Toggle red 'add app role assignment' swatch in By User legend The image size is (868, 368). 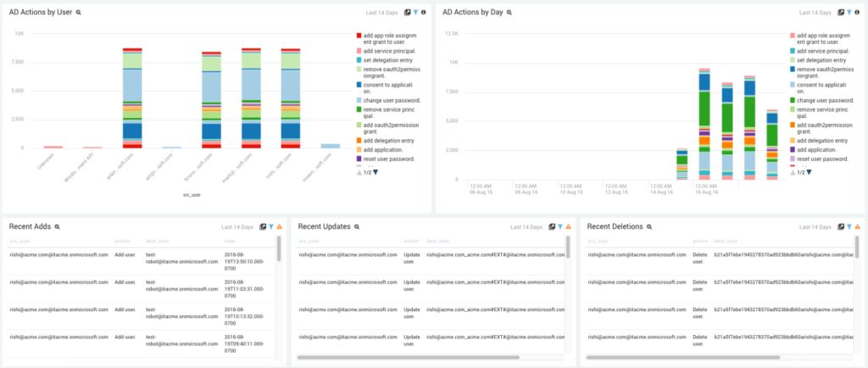[359, 36]
